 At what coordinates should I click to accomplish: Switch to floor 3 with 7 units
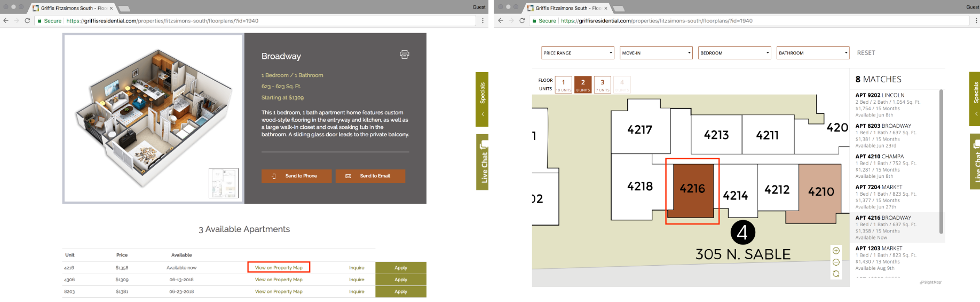603,84
